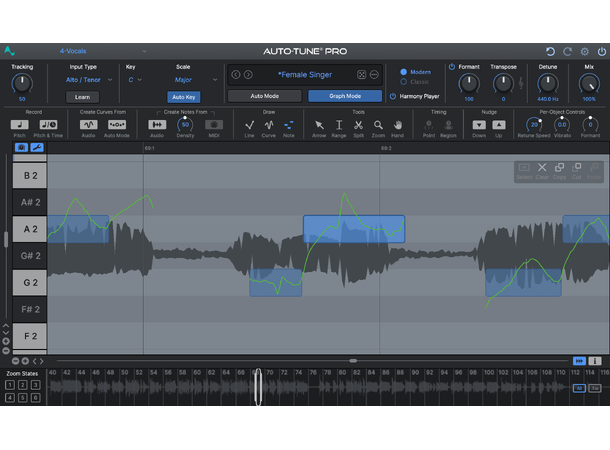The height and width of the screenshot is (450, 610).
Task: Open settings with the gear icon
Action: tap(585, 51)
